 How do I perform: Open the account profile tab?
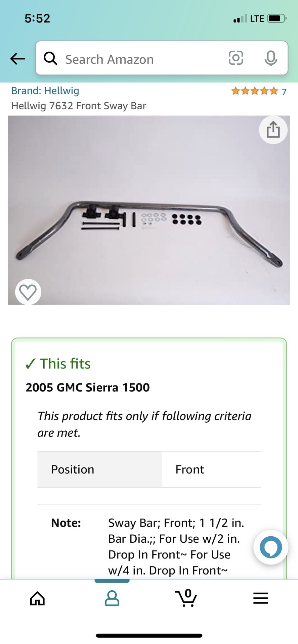[x=112, y=598]
